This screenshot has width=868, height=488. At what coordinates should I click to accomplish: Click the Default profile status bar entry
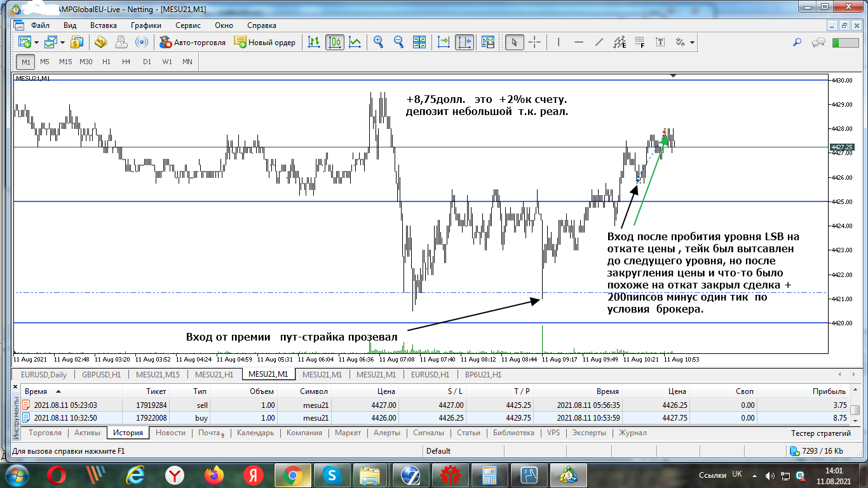pos(438,451)
